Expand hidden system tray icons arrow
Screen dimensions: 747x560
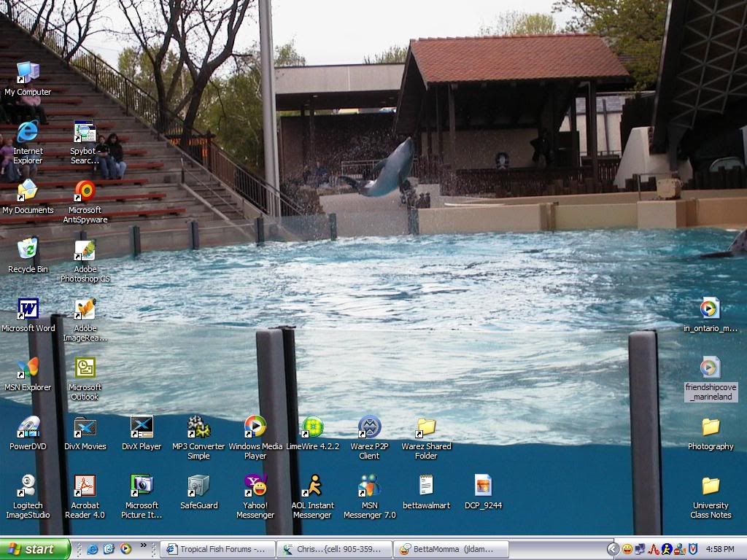[613, 550]
